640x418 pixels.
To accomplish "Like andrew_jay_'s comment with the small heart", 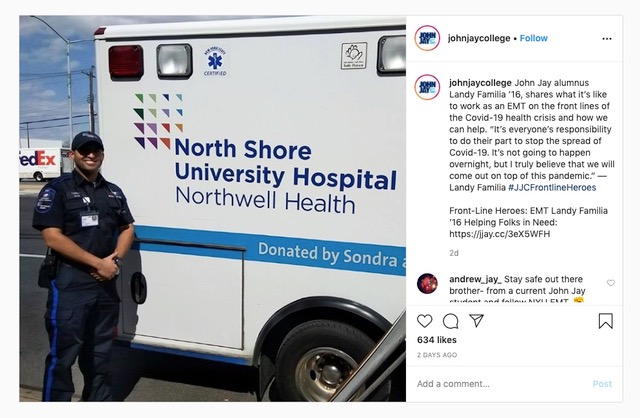I will click(611, 283).
